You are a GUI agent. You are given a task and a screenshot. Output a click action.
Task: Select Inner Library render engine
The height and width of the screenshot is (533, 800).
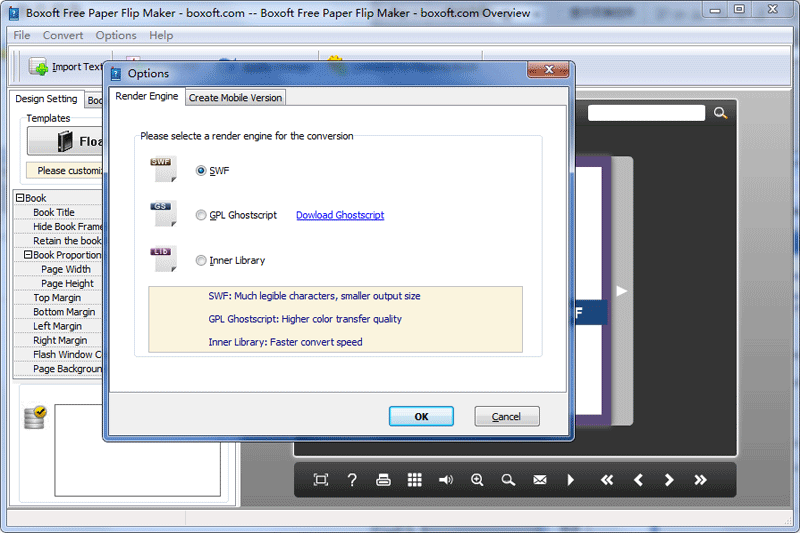pos(201,260)
